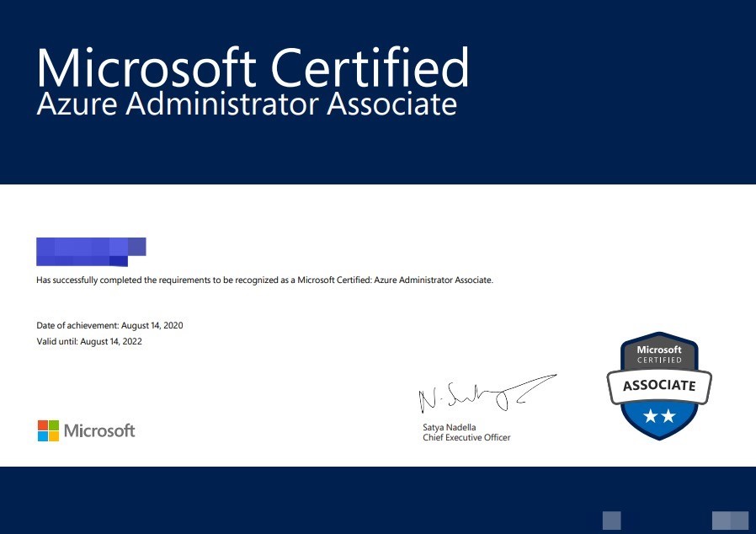The width and height of the screenshot is (756, 534).
Task: Click the "Has successfully completed the requirements" sentence
Action: (x=264, y=280)
